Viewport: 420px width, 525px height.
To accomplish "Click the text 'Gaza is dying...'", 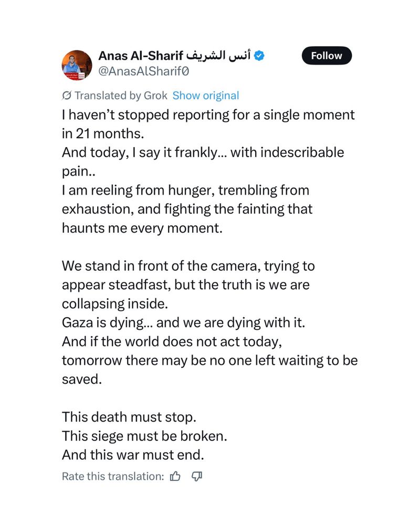I will pyautogui.click(x=104, y=323).
